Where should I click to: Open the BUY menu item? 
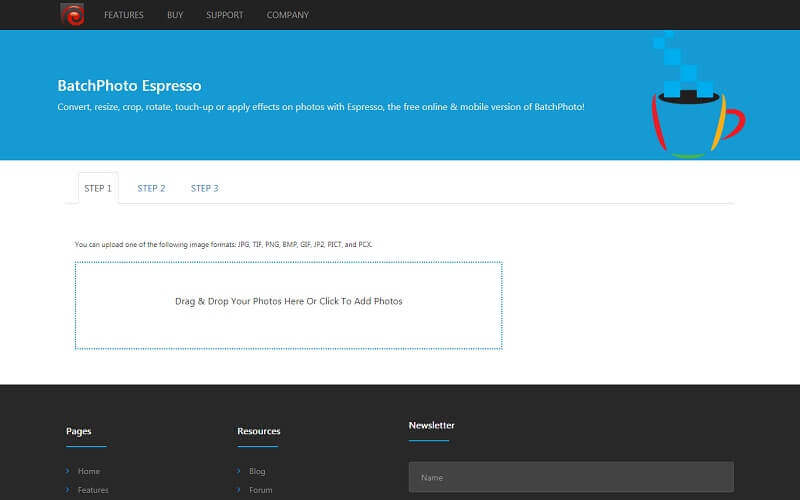(x=175, y=15)
